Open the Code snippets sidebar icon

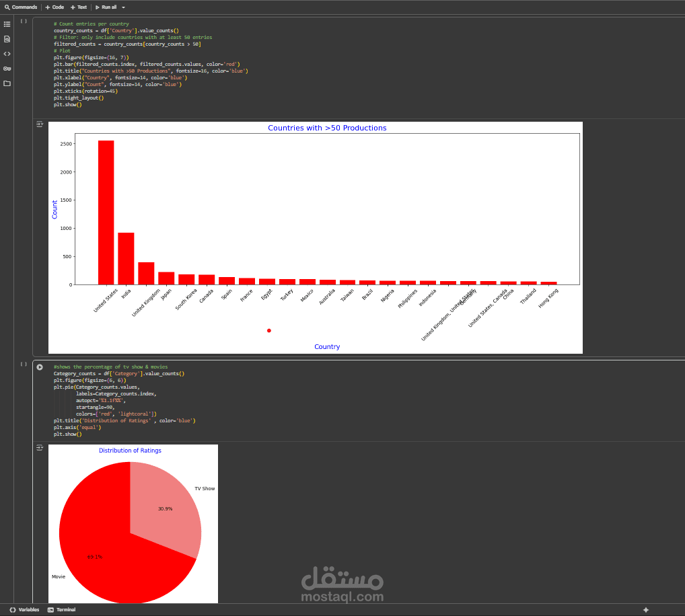point(7,54)
